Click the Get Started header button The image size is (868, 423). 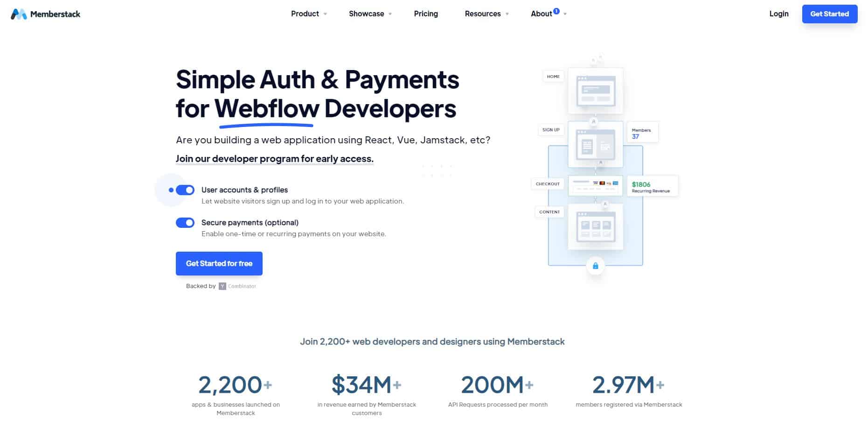click(830, 14)
